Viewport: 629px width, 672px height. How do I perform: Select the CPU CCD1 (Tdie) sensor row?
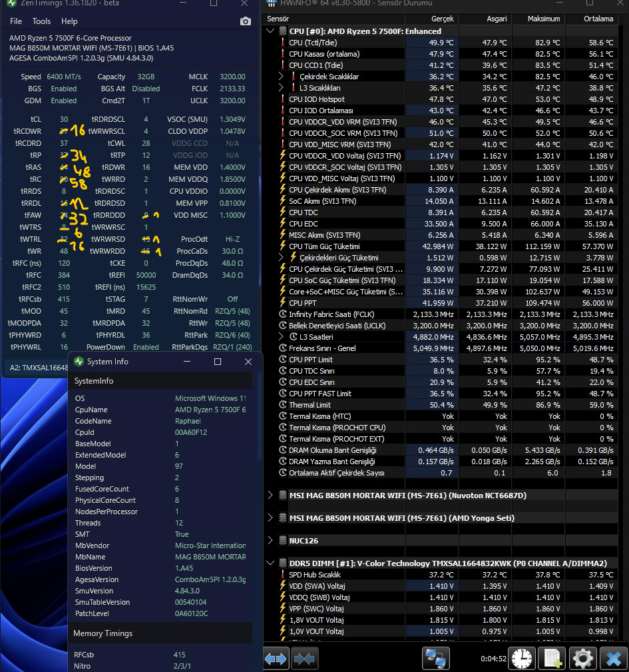[441, 65]
